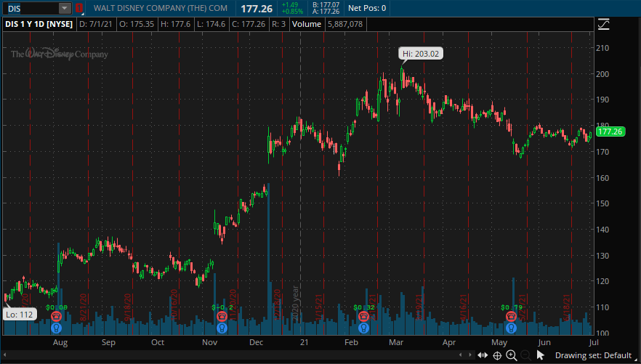Click the Sep label on the time axis
Screen dimensions: 641x364
click(x=108, y=342)
